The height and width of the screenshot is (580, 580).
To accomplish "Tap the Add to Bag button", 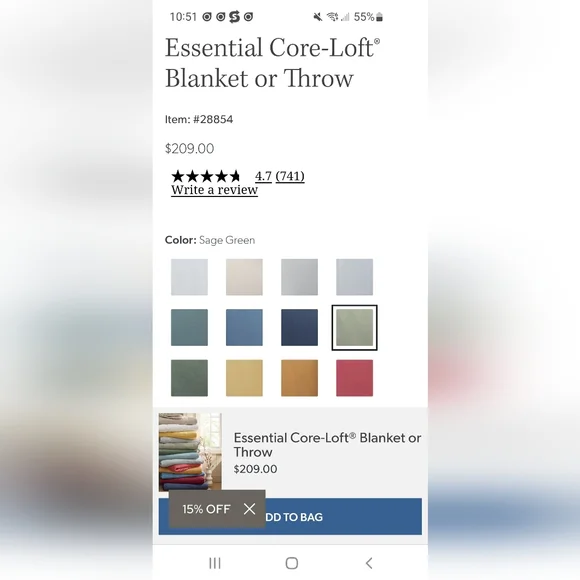I will pyautogui.click(x=290, y=516).
